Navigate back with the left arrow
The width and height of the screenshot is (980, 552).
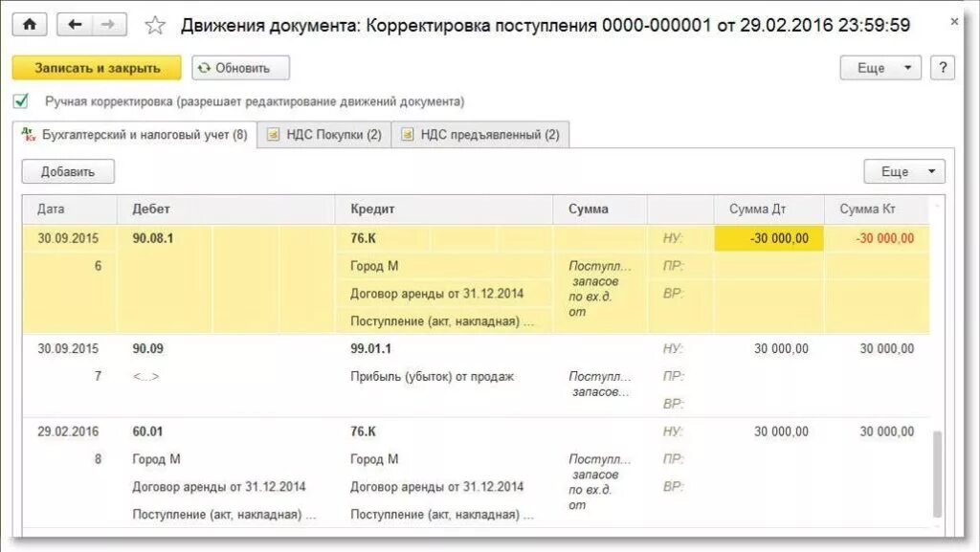[75, 25]
